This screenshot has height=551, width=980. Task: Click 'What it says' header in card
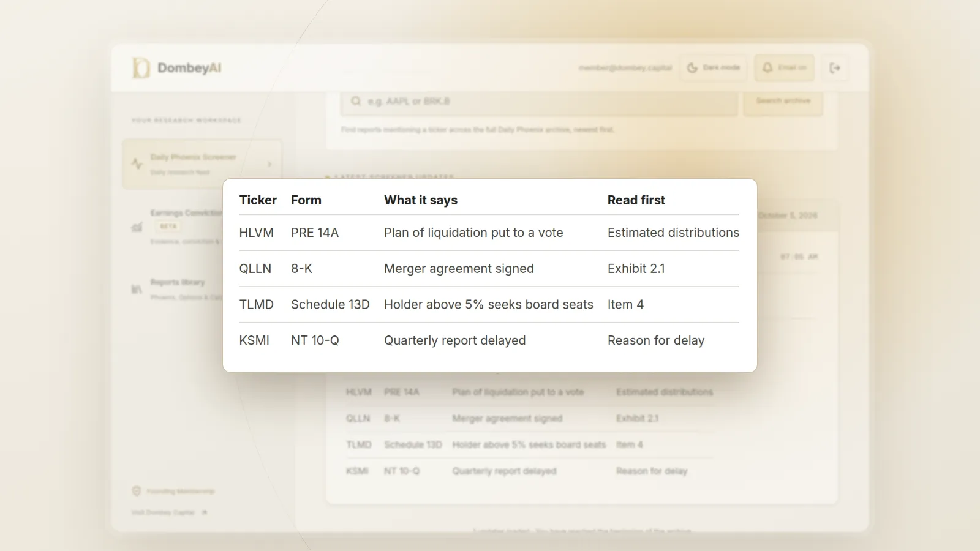(421, 200)
